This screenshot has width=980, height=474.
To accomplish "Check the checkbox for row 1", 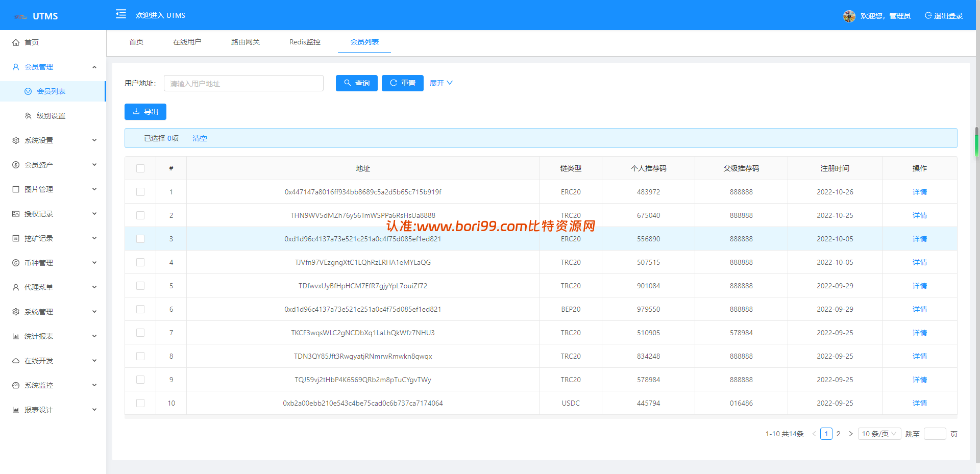I will [140, 192].
